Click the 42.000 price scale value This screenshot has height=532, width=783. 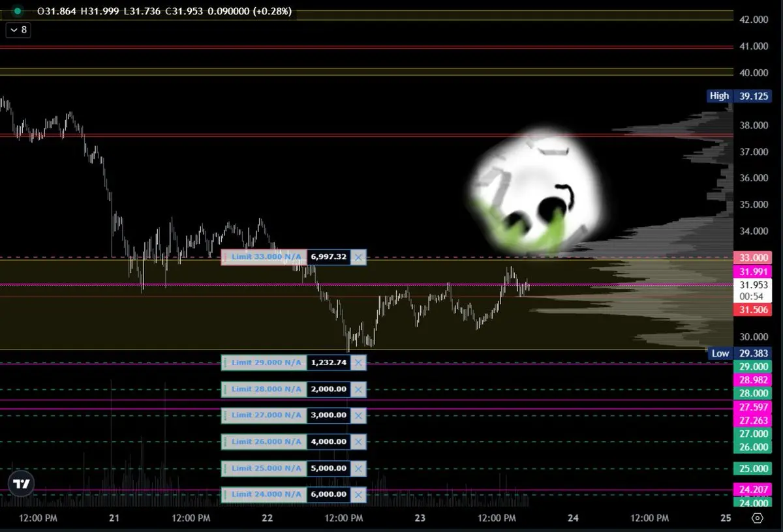(x=754, y=20)
